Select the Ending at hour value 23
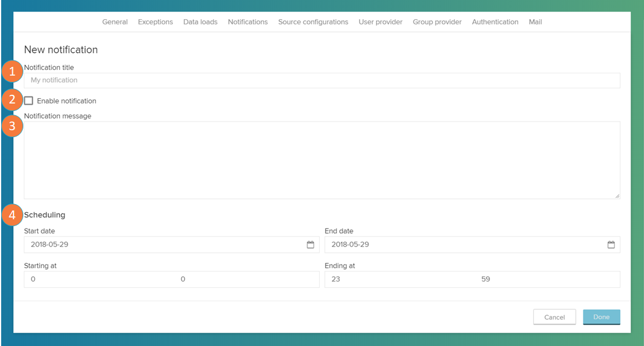Image resolution: width=644 pixels, height=346 pixels. 336,279
